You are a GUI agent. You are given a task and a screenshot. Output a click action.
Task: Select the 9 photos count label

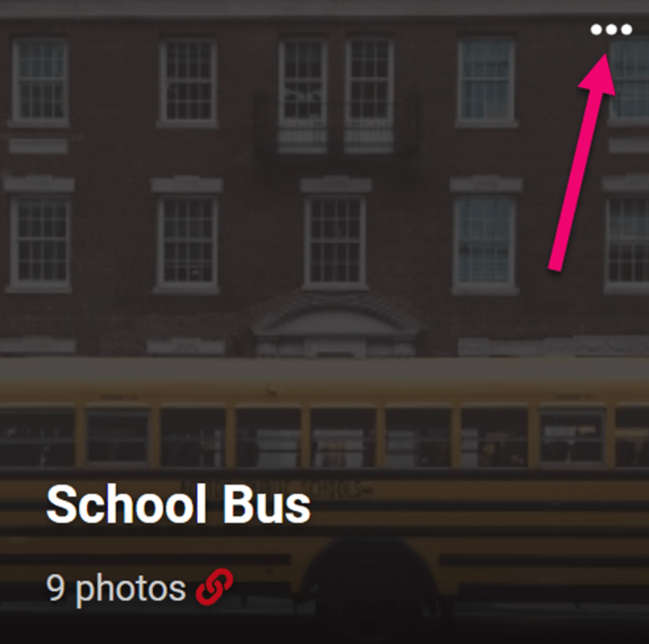[x=116, y=588]
